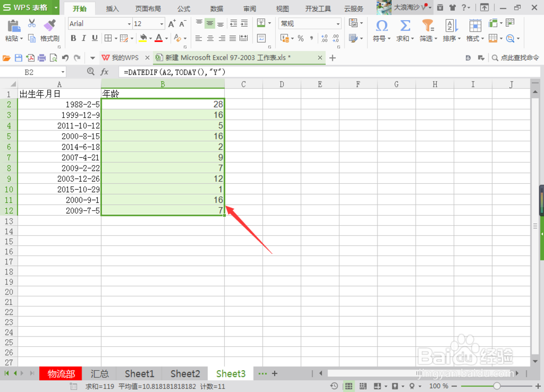544x392 pixels.
Task: Expand the 求和 dropdown arrow
Action: 412,39
